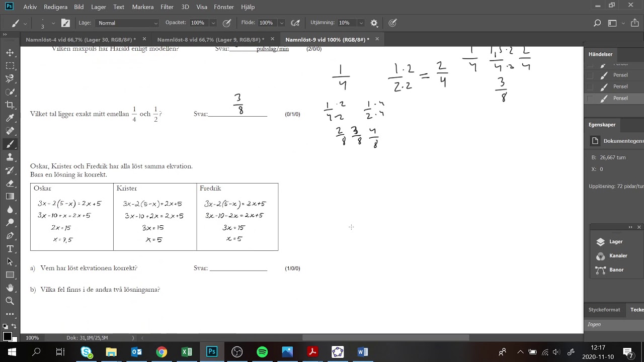Open Google Chrome from the taskbar
The height and width of the screenshot is (362, 644).
[162, 352]
